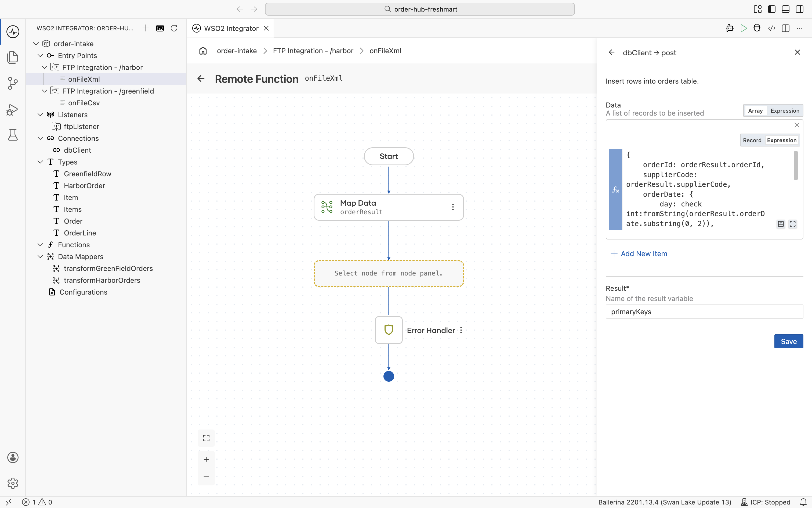Image resolution: width=812 pixels, height=508 pixels.
Task: Run the integration with play icon
Action: click(x=744, y=28)
